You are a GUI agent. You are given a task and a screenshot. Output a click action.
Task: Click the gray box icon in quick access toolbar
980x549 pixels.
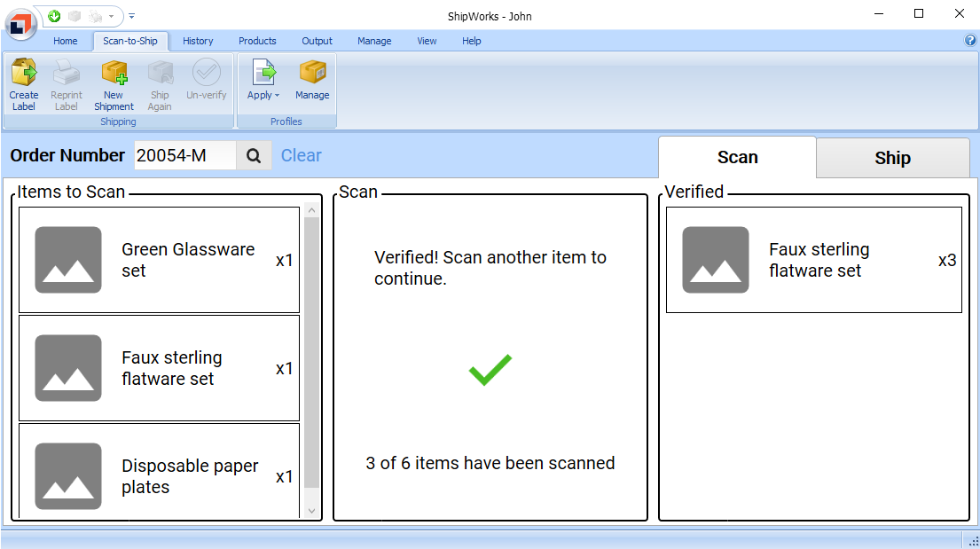click(74, 16)
